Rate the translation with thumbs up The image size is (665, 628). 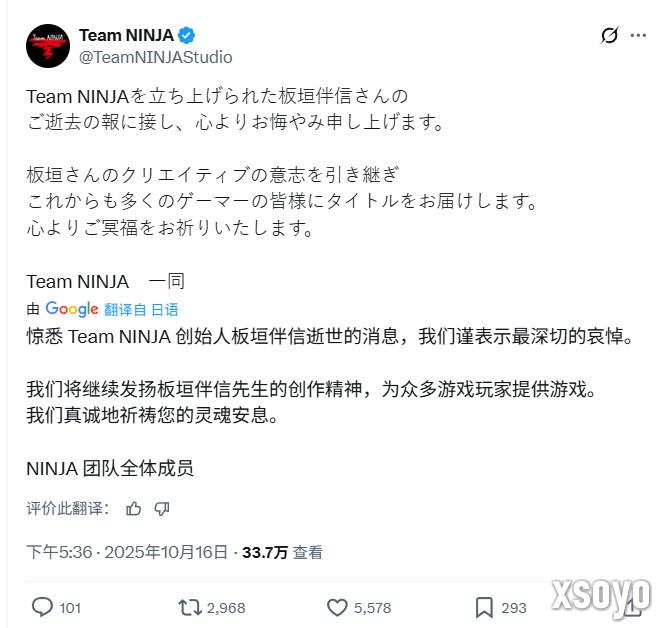pyautogui.click(x=134, y=508)
